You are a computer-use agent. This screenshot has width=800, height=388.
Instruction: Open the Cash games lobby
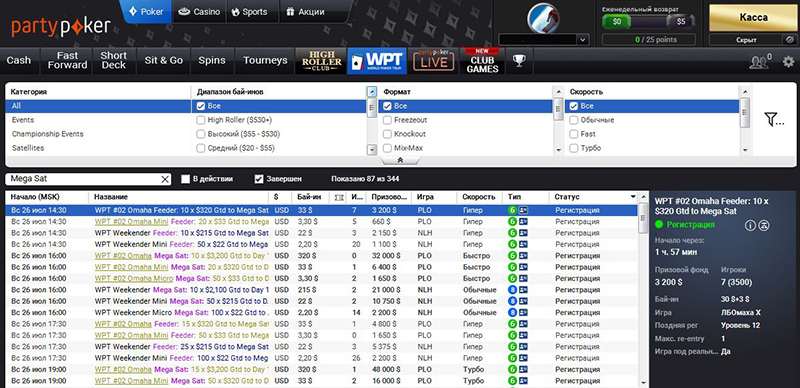click(x=19, y=61)
